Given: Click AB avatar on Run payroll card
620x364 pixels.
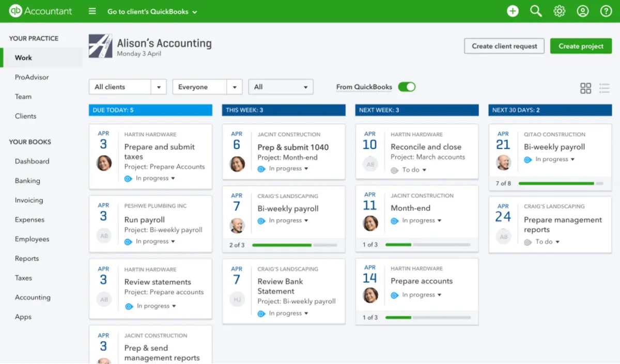Looking at the screenshot, I should [x=104, y=236].
